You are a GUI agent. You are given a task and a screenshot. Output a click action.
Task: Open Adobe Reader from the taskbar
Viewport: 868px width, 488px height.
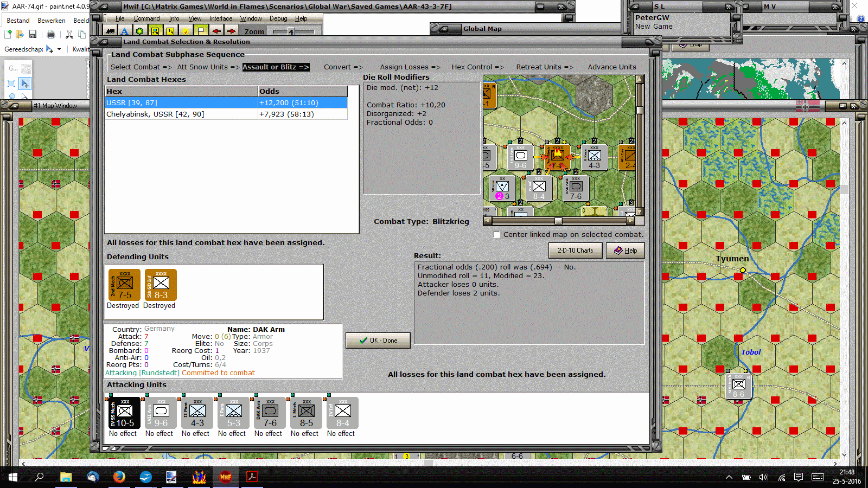click(252, 477)
